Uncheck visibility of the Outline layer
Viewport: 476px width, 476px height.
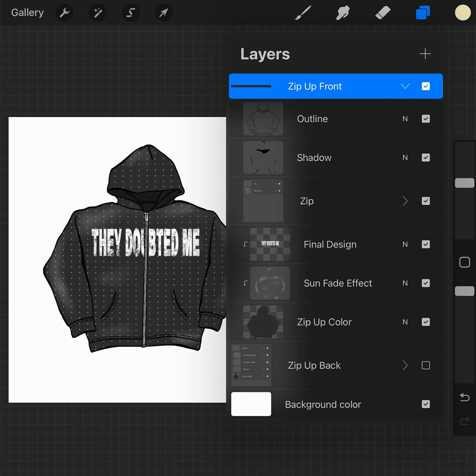point(426,119)
